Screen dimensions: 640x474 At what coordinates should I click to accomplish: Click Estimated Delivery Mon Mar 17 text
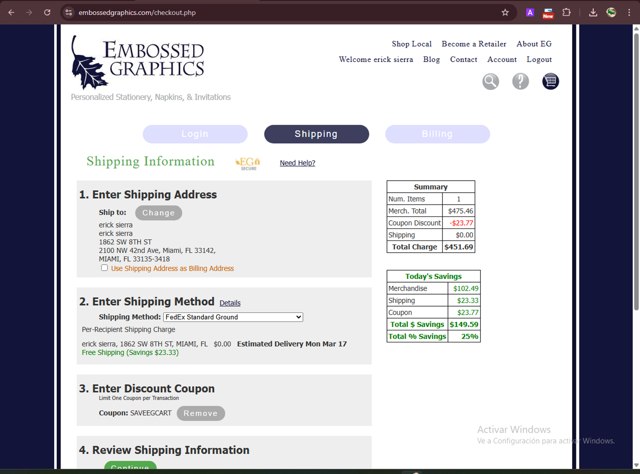(x=292, y=344)
